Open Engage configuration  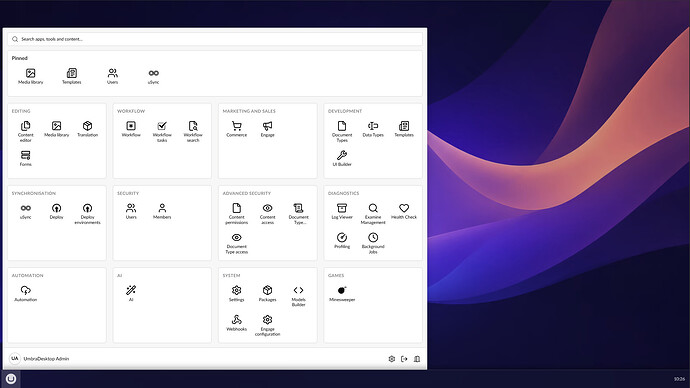(x=268, y=326)
